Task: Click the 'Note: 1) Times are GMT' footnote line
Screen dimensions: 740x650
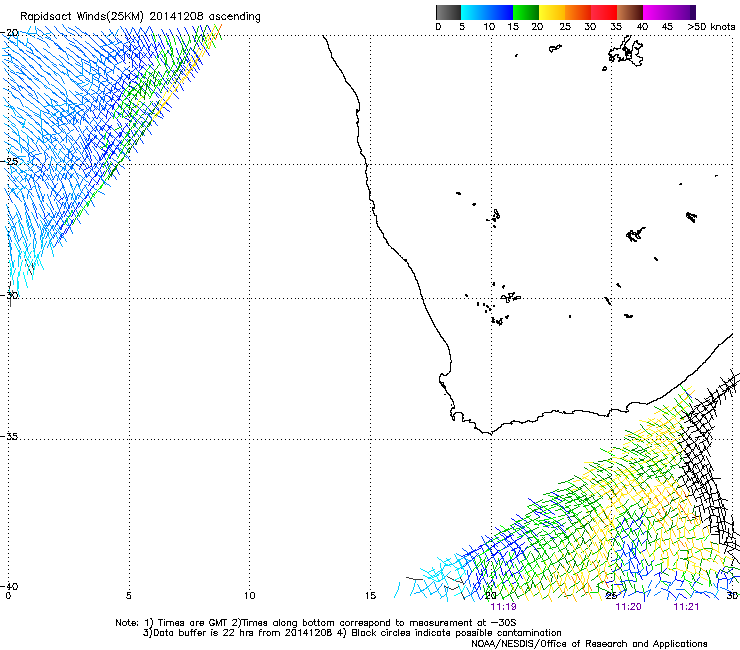Action: [x=316, y=623]
